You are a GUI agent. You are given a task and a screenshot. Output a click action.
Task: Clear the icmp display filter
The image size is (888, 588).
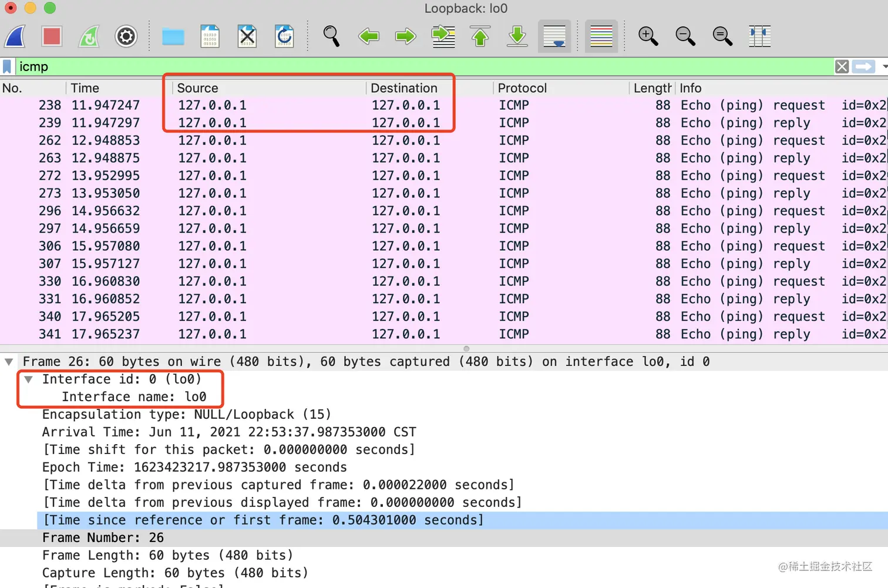[x=842, y=66]
